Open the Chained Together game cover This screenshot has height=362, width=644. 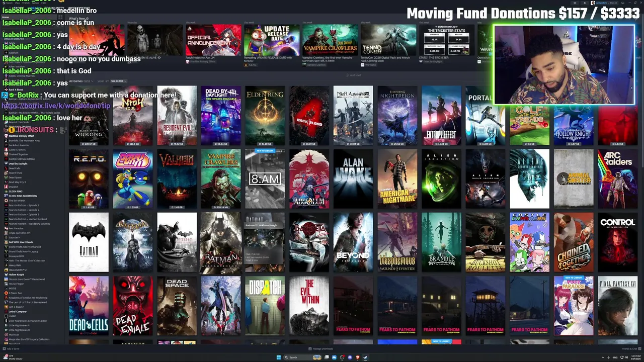tap(574, 242)
